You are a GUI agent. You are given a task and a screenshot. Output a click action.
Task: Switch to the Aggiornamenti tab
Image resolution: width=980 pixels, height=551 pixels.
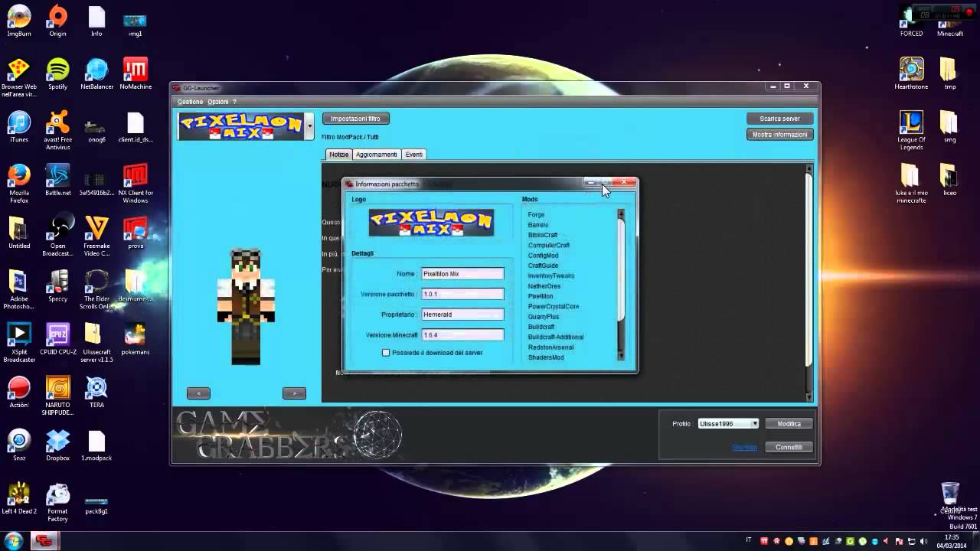pyautogui.click(x=376, y=155)
